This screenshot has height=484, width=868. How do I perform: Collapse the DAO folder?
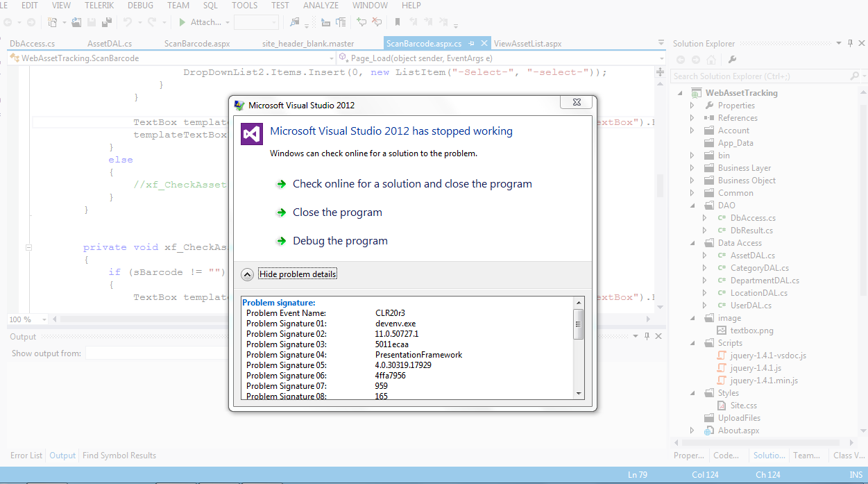point(692,206)
